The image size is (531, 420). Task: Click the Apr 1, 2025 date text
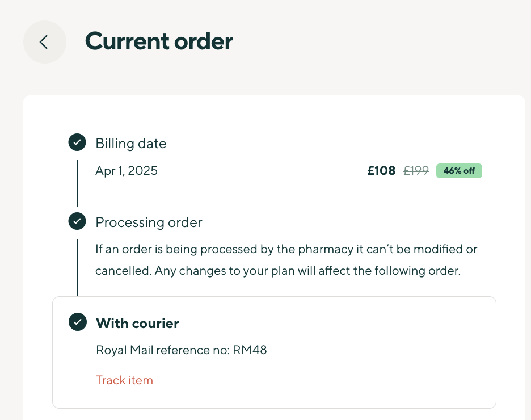[127, 171]
